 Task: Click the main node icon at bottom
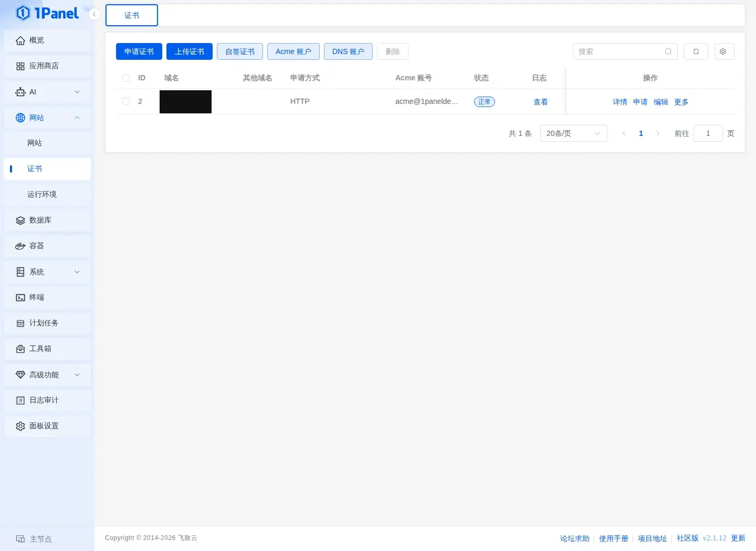pyautogui.click(x=20, y=539)
